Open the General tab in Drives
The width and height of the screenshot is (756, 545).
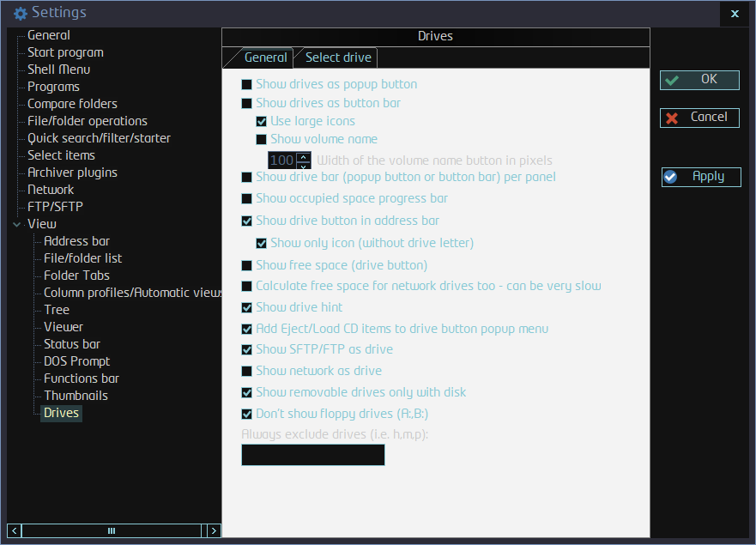click(x=265, y=58)
